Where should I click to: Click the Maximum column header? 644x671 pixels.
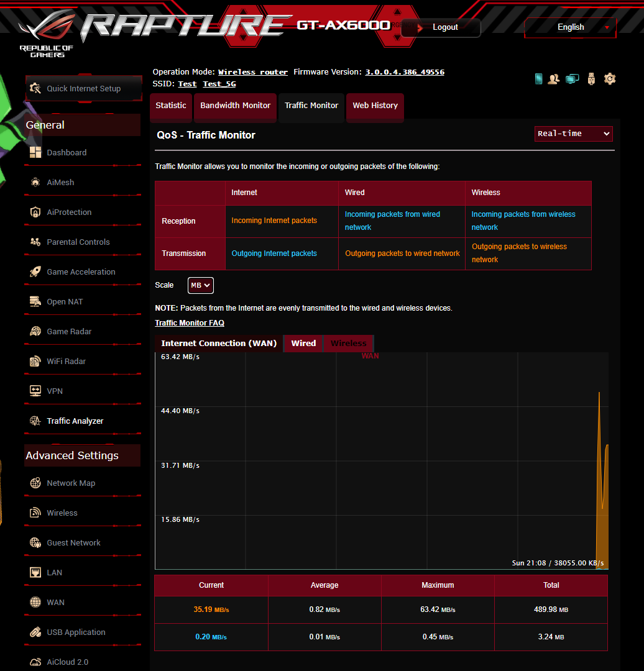tap(438, 585)
